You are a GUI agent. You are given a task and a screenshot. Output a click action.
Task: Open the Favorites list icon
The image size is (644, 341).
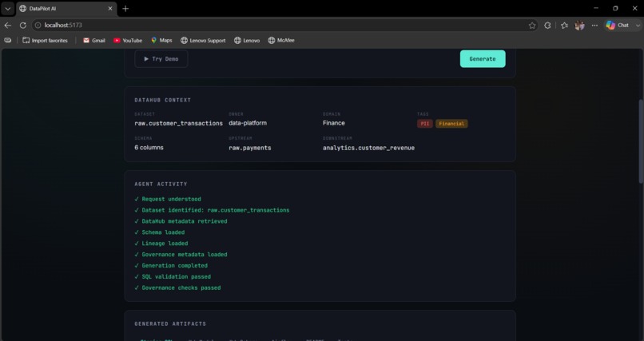point(564,26)
